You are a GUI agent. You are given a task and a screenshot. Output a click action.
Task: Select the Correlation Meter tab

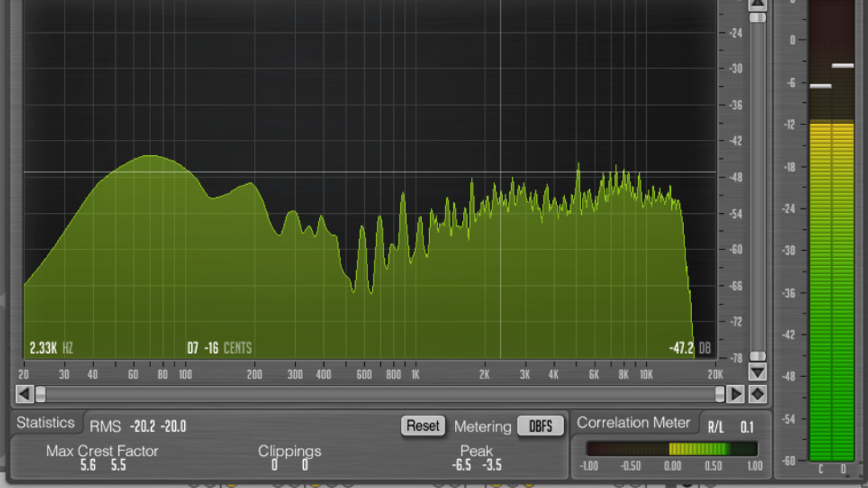pyautogui.click(x=633, y=423)
